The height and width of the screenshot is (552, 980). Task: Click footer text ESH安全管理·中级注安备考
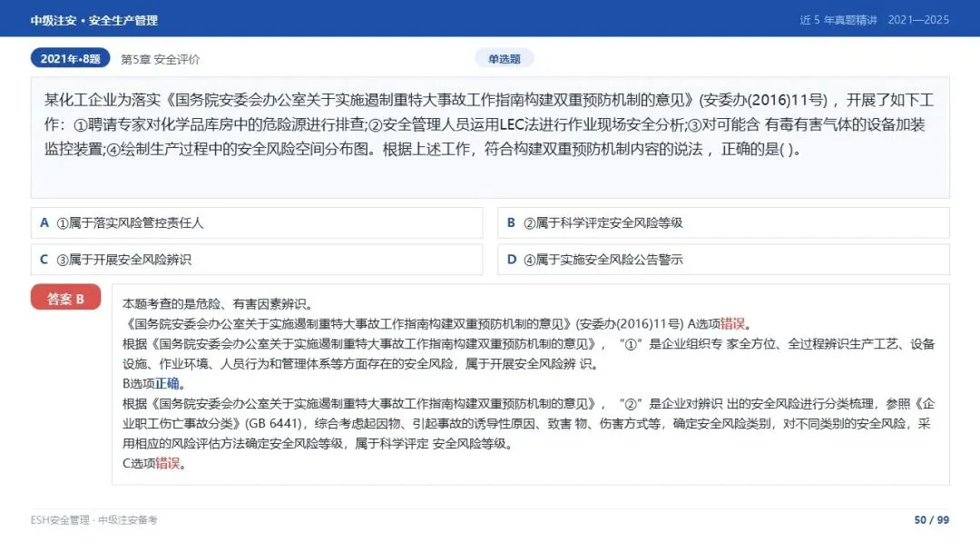pos(93,519)
